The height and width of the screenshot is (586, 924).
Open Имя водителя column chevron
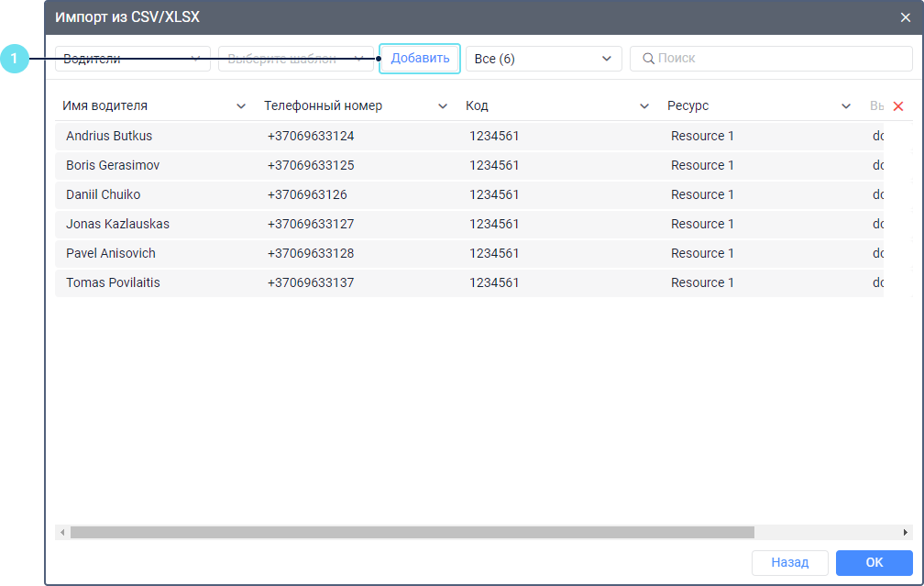(241, 106)
